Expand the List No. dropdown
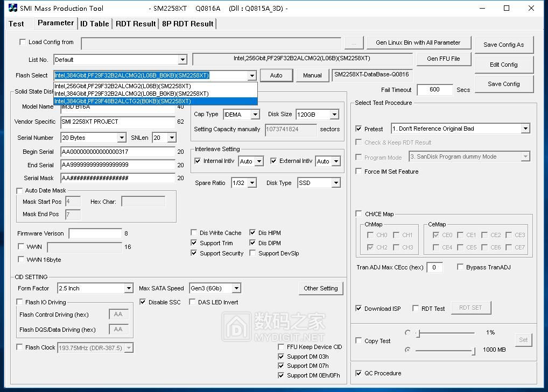The height and width of the screenshot is (392, 548). (x=182, y=60)
